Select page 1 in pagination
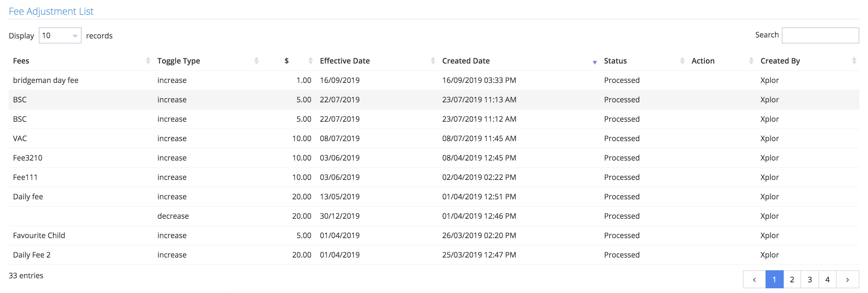The height and width of the screenshot is (293, 868). click(774, 280)
